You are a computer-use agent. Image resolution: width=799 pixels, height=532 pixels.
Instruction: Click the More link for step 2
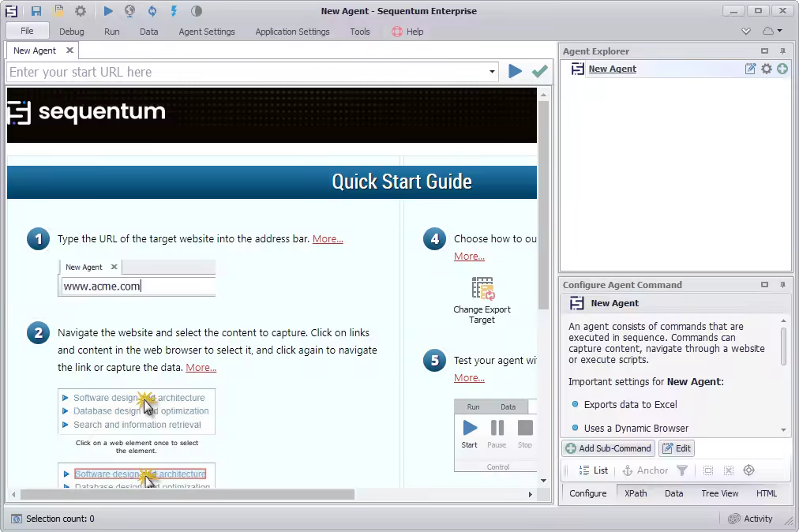coord(201,367)
